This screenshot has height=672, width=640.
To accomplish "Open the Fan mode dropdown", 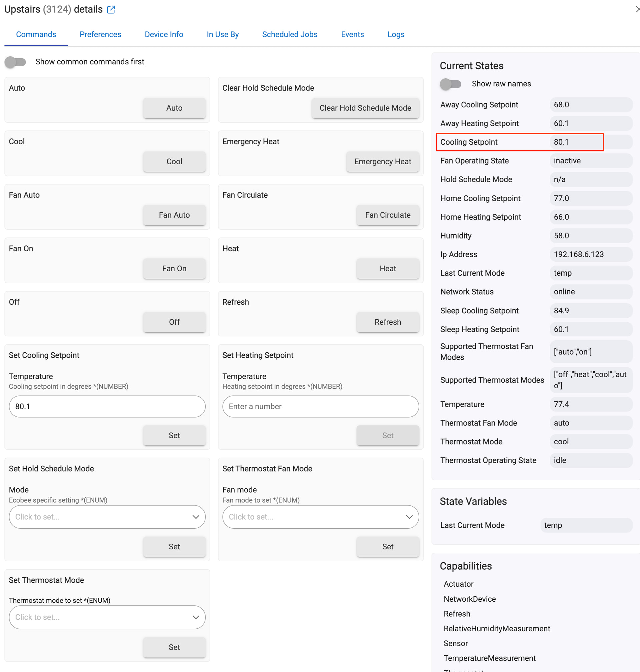I will pyautogui.click(x=320, y=517).
